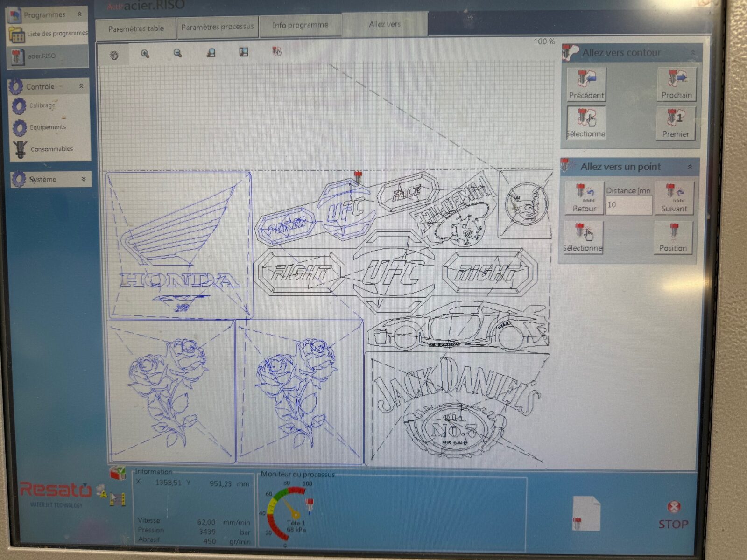This screenshot has width=747, height=560.
Task: Open Calibrage gear icon in Contrôle
Action: pos(19,106)
